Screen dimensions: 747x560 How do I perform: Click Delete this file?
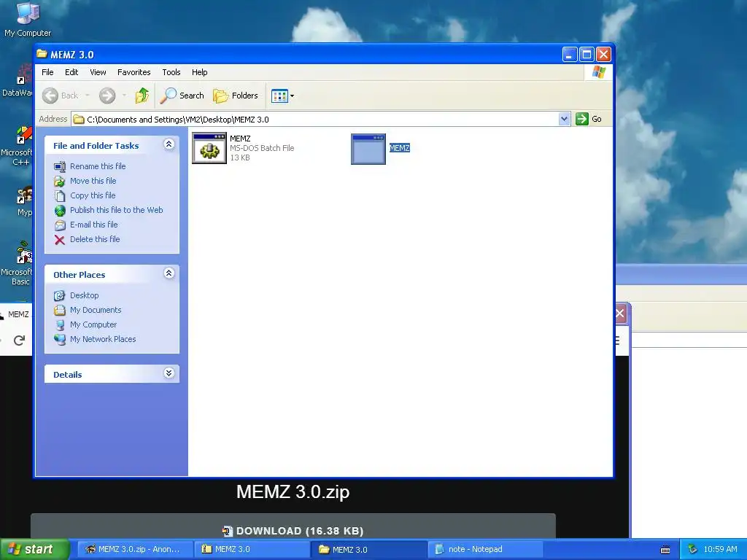coord(95,239)
